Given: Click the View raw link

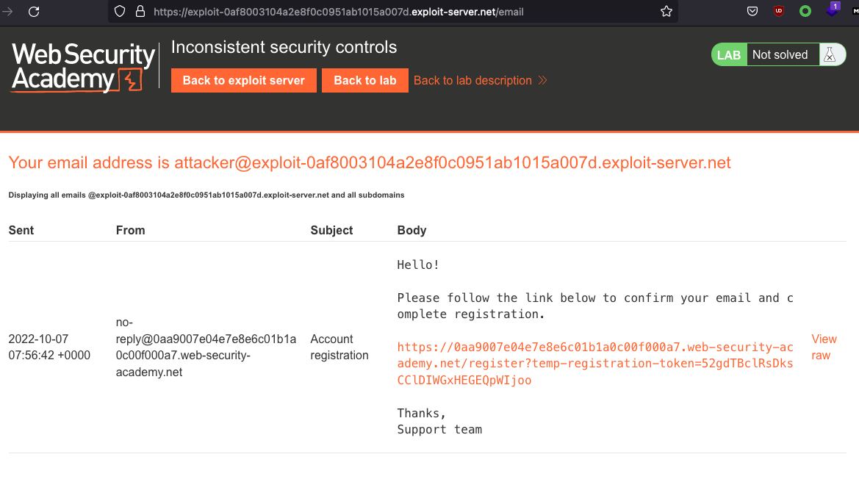Looking at the screenshot, I should click(x=824, y=347).
